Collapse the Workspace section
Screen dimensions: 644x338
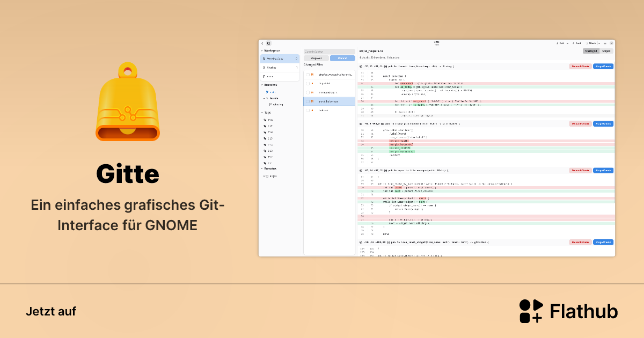(x=261, y=50)
